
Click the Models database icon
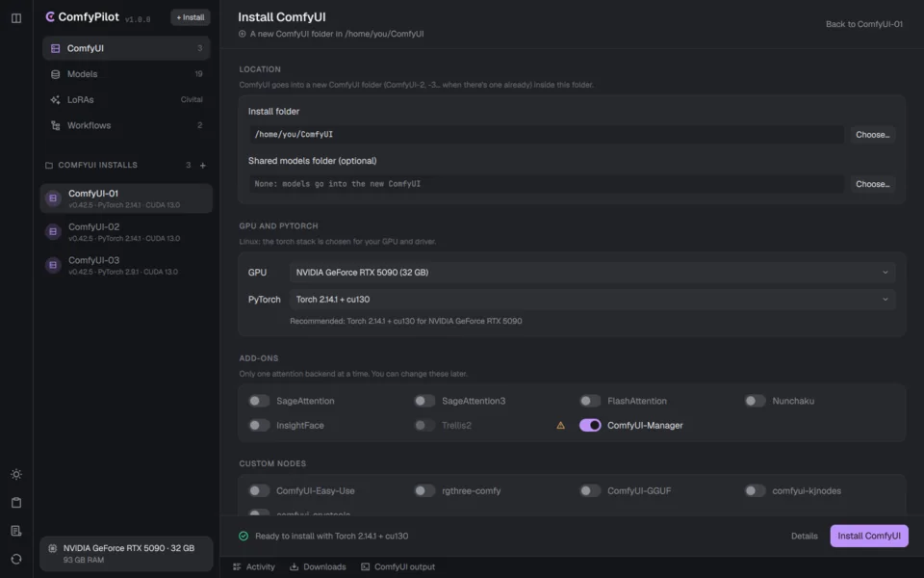[56, 74]
